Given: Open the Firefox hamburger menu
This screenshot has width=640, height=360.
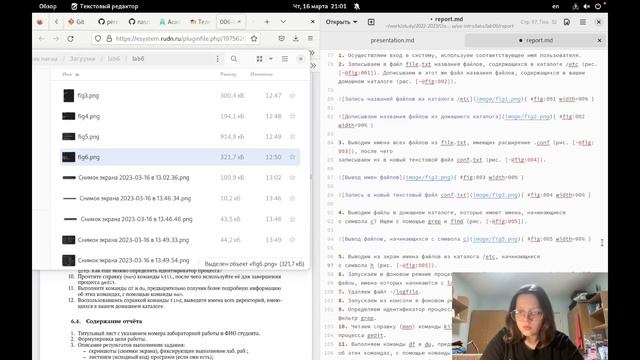Looking at the screenshot, I should (310, 38).
